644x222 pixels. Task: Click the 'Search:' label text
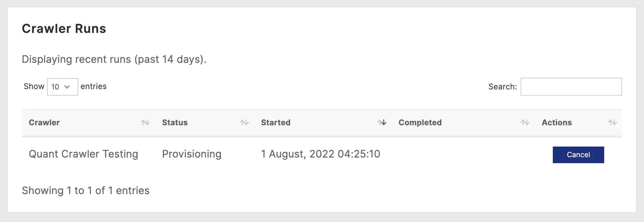[502, 87]
